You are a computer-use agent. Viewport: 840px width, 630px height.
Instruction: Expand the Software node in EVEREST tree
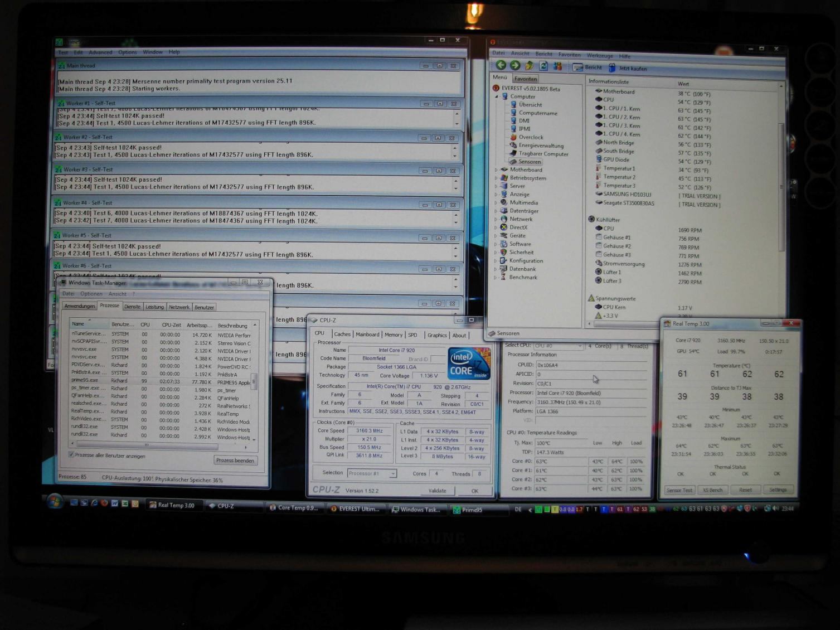coord(496,244)
